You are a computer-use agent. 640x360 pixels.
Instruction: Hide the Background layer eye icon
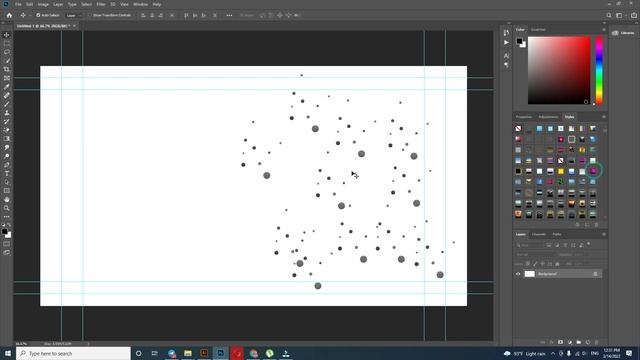point(518,274)
